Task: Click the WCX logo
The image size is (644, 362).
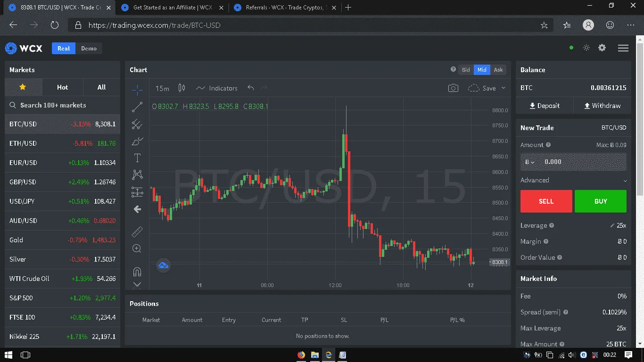Action: tap(24, 48)
